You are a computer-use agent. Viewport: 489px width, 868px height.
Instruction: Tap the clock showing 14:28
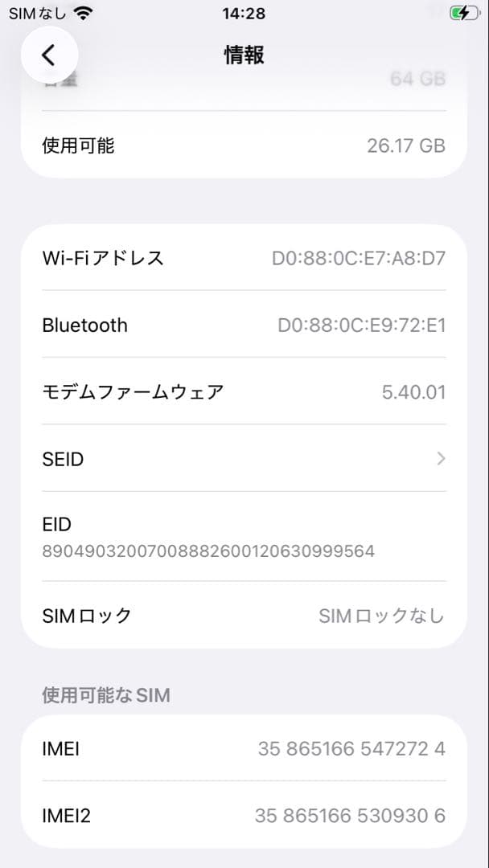pos(244,13)
